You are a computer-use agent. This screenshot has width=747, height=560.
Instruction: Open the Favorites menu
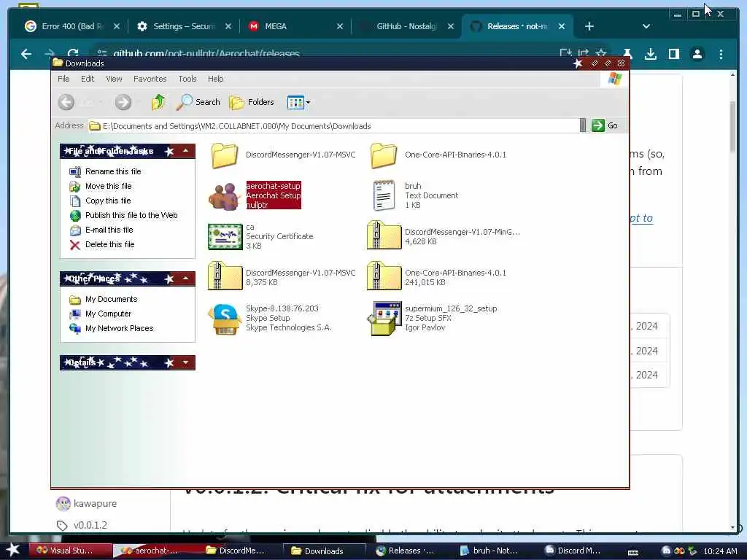click(x=150, y=79)
